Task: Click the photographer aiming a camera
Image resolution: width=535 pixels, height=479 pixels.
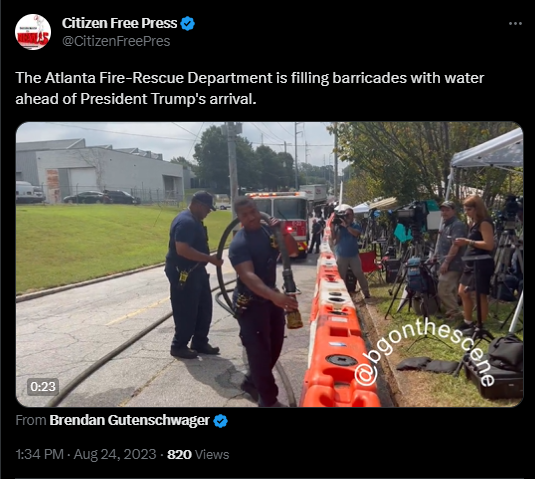Action: click(348, 251)
